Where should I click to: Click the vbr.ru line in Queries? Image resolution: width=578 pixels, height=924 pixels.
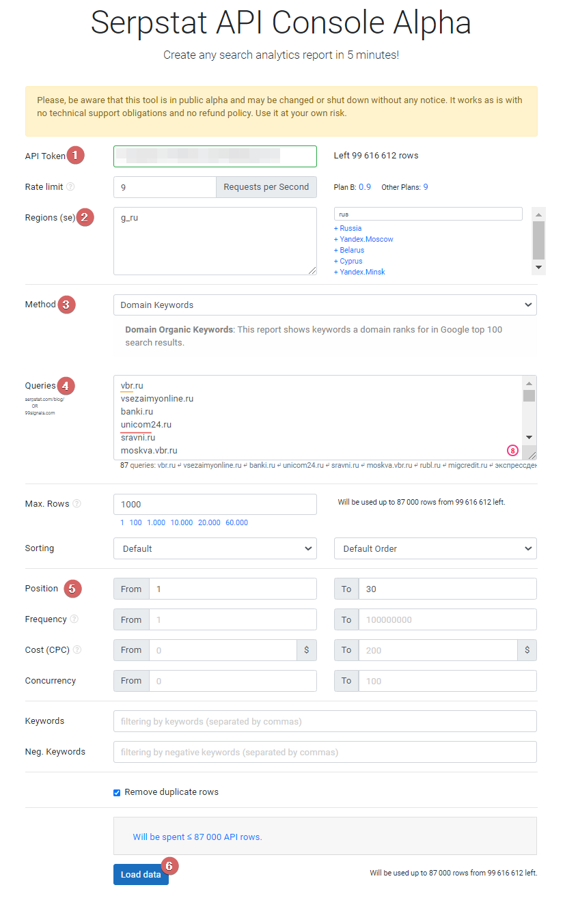point(132,386)
